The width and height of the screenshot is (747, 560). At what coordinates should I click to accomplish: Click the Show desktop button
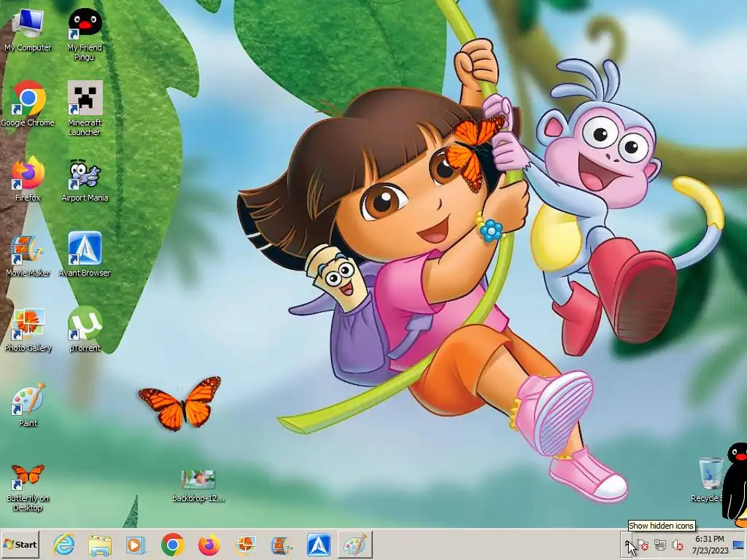click(740, 545)
